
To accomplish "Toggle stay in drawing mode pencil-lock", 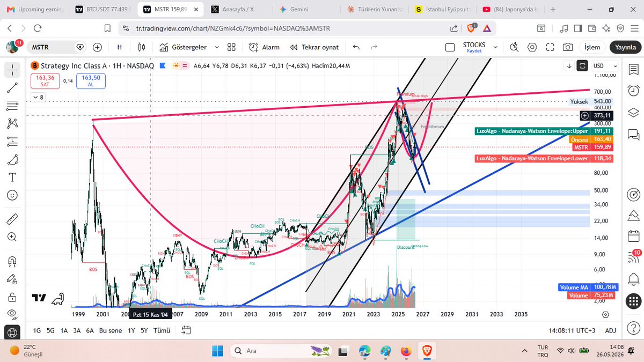I will click(12, 279).
